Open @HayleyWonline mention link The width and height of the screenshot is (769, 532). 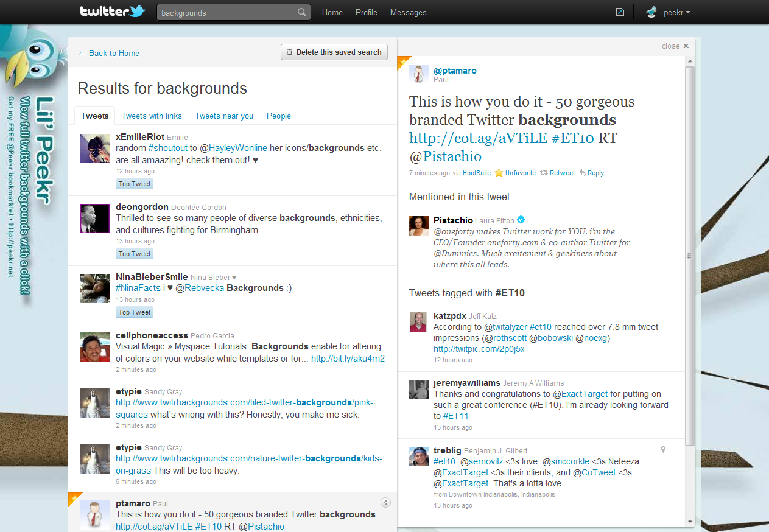tap(238, 148)
